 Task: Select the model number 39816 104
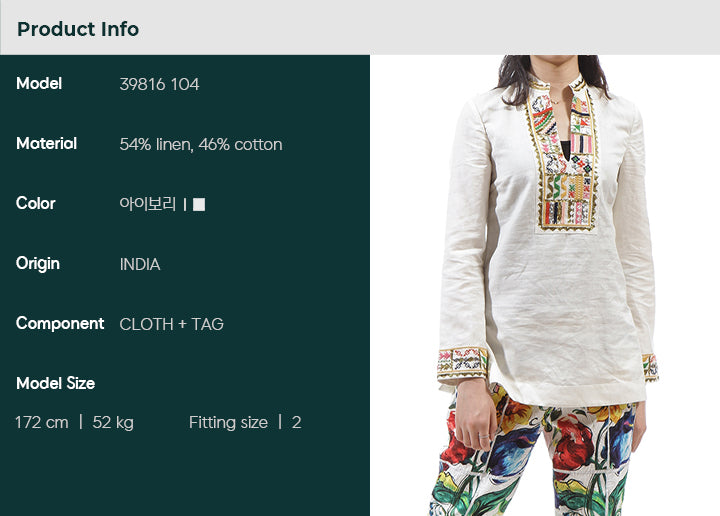(x=159, y=84)
